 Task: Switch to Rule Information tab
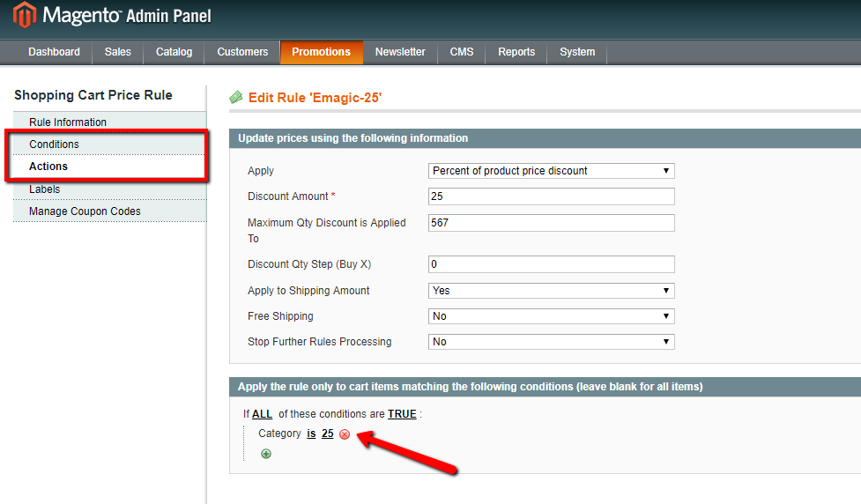pyautogui.click(x=110, y=122)
